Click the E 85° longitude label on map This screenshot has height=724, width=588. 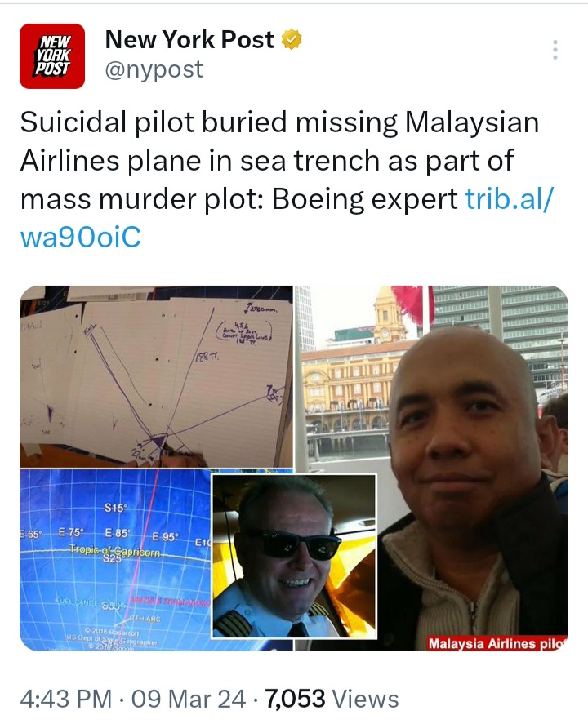point(117,532)
